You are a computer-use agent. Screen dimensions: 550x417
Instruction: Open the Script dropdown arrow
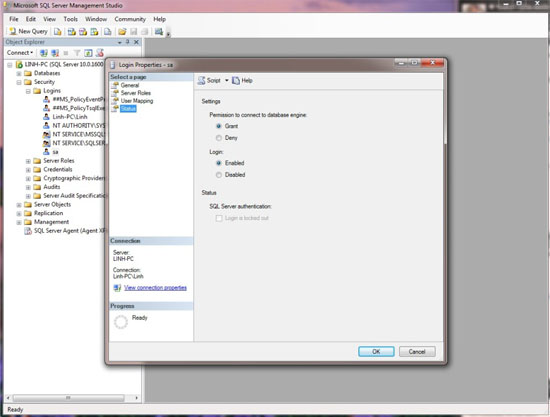227,81
